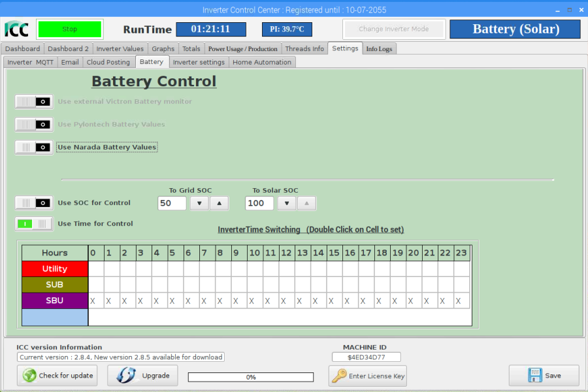Open the Inverter settings sub-tab
The width and height of the screenshot is (588, 392).
199,62
